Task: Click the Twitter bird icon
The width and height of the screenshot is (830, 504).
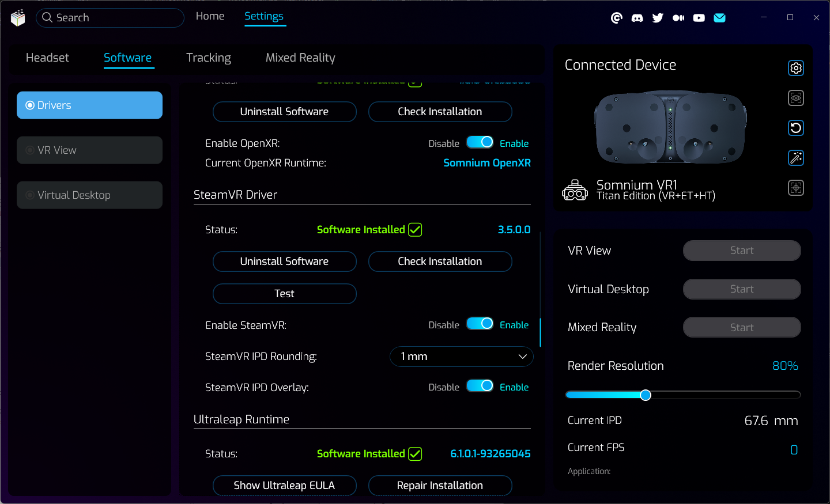Action: click(x=658, y=18)
